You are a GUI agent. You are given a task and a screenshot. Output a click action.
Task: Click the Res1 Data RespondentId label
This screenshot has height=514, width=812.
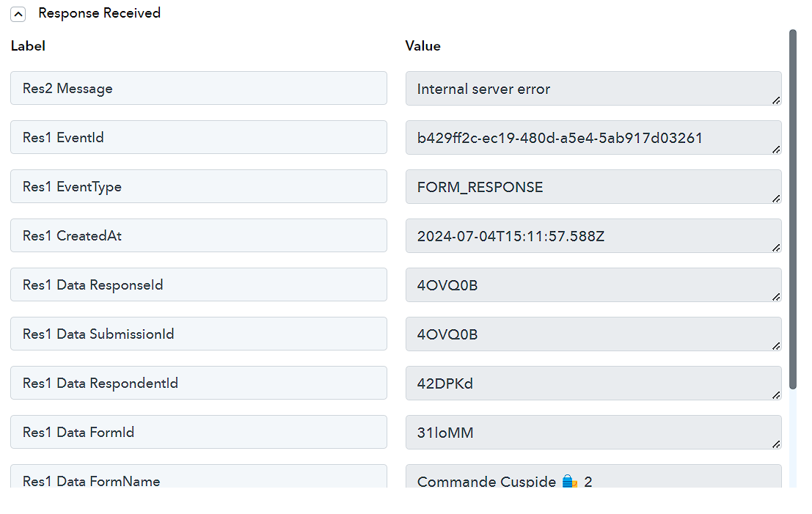click(x=198, y=383)
